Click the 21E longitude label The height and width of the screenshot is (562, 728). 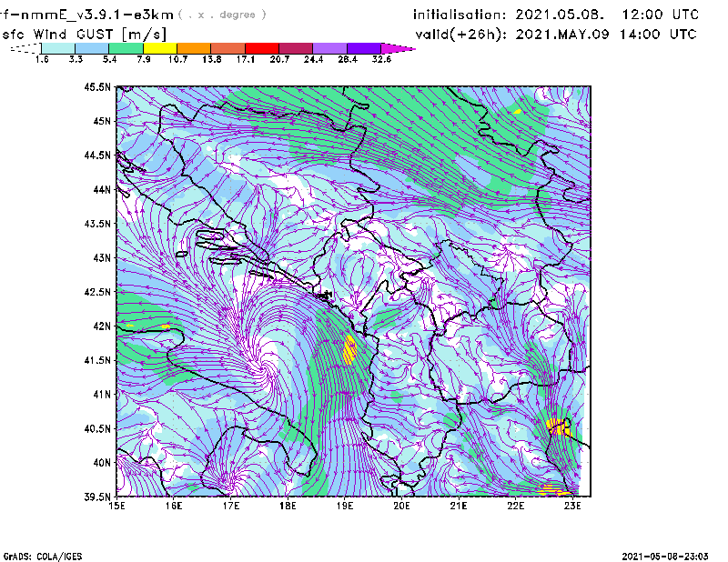tap(459, 506)
